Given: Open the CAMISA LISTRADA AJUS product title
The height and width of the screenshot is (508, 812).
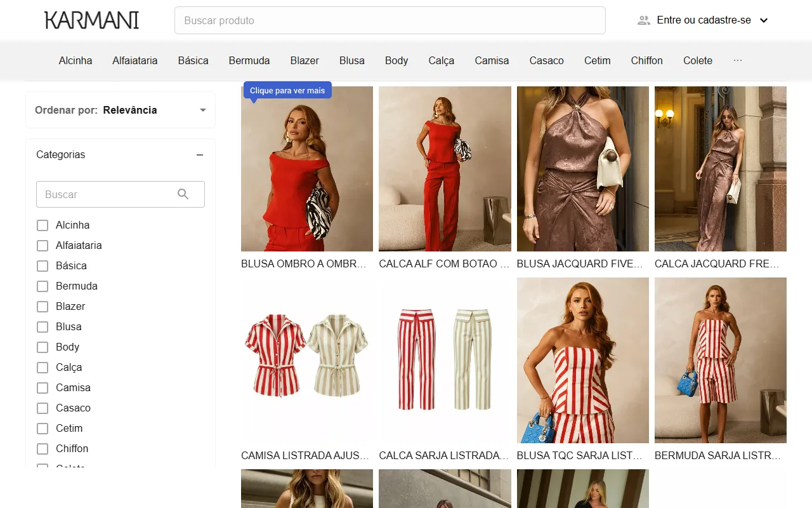Looking at the screenshot, I should coord(305,455).
